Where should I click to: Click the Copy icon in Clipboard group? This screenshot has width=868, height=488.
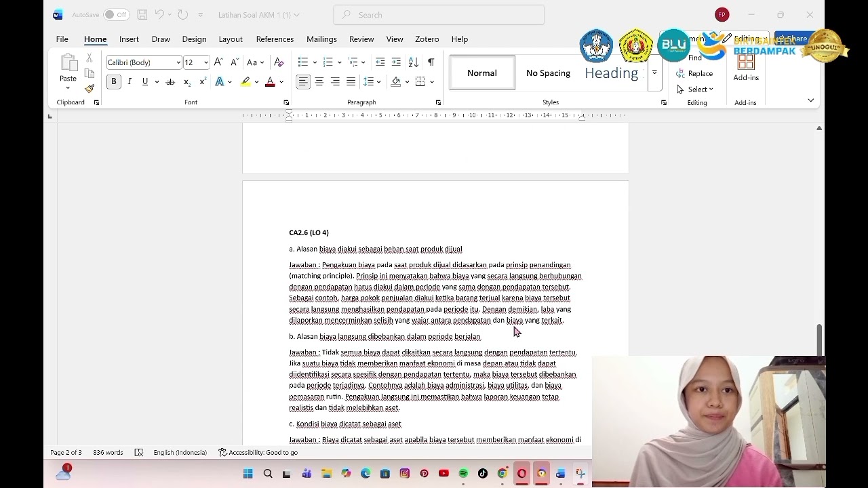tap(89, 74)
